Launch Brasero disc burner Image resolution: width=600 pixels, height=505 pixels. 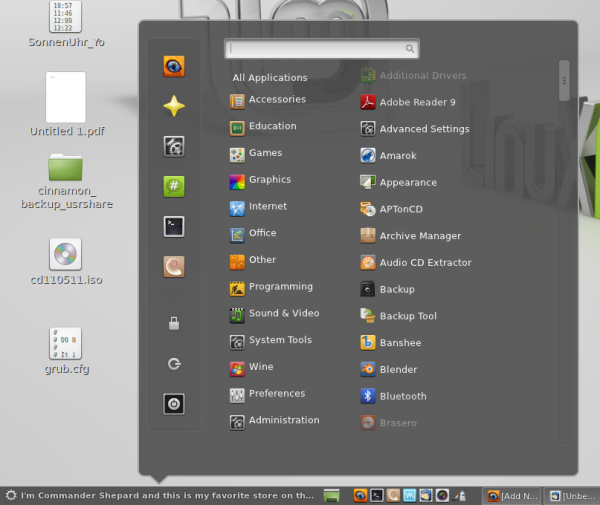pyautogui.click(x=389, y=423)
